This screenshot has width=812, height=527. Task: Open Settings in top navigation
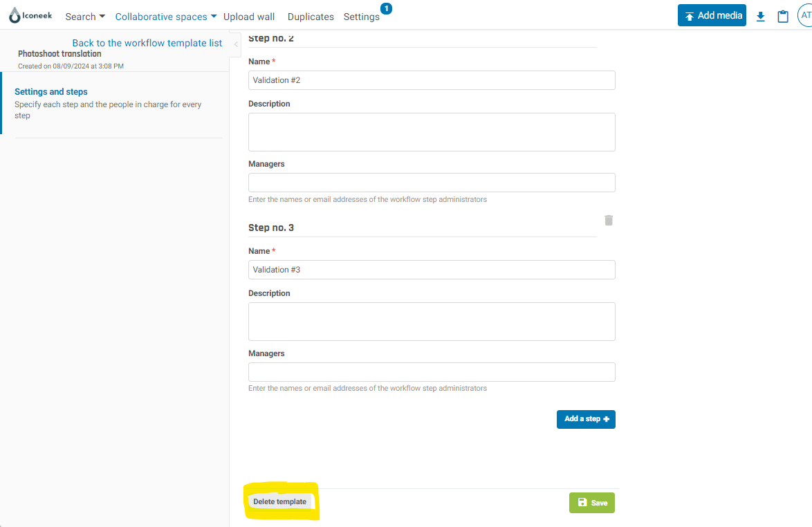(361, 17)
